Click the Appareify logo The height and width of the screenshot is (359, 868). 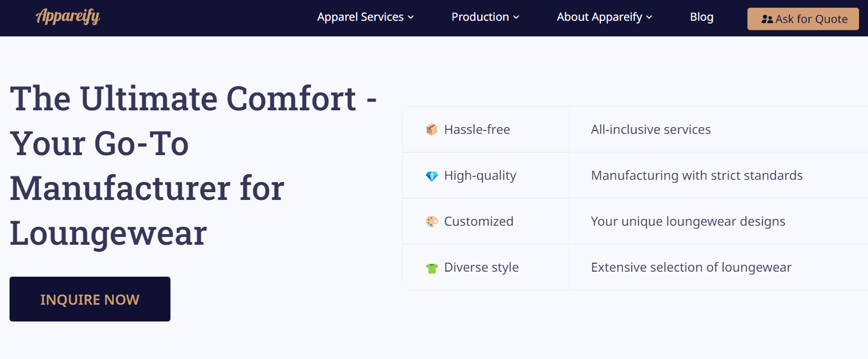pyautogui.click(x=68, y=16)
